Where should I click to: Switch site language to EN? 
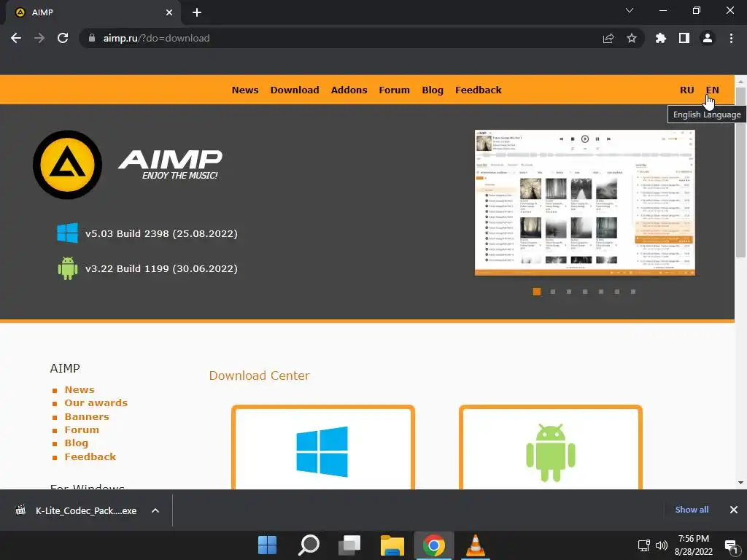712,90
